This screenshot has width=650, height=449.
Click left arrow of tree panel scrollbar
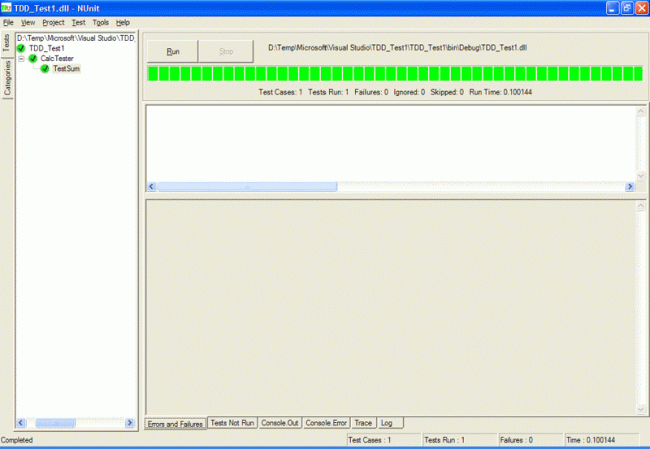tap(21, 423)
